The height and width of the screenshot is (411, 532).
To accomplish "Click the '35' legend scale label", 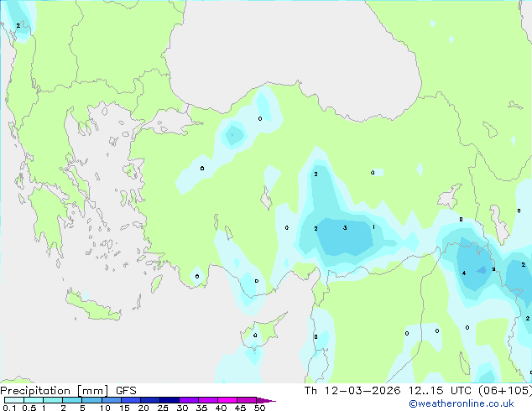I will click(x=201, y=408).
